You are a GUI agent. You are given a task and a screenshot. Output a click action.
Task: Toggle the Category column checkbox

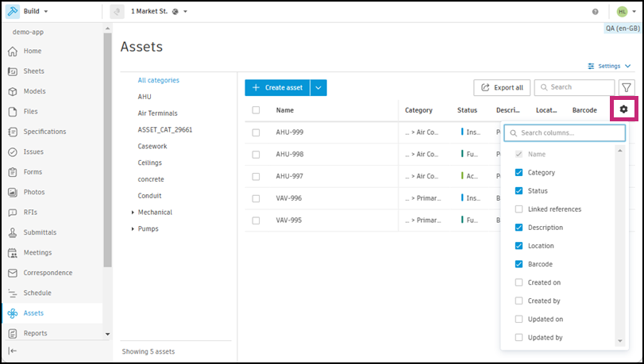tap(519, 172)
